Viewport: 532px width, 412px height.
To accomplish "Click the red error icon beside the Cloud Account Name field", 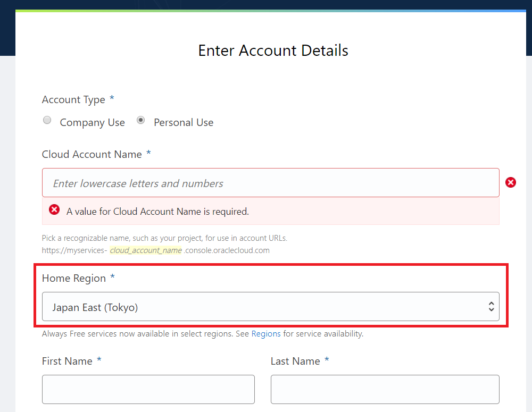I will click(510, 182).
